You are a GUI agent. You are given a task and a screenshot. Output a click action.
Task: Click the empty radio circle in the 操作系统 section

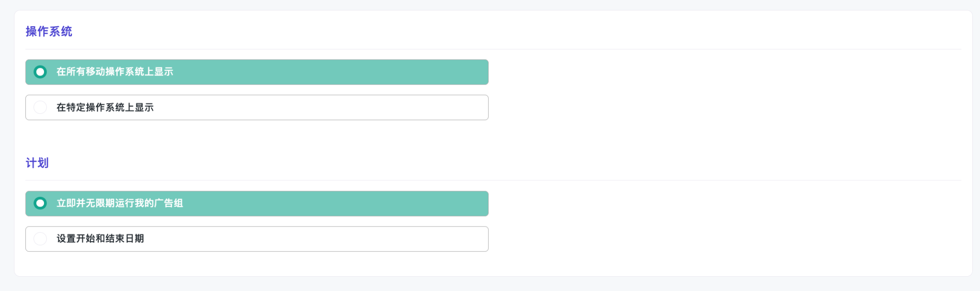(x=40, y=108)
